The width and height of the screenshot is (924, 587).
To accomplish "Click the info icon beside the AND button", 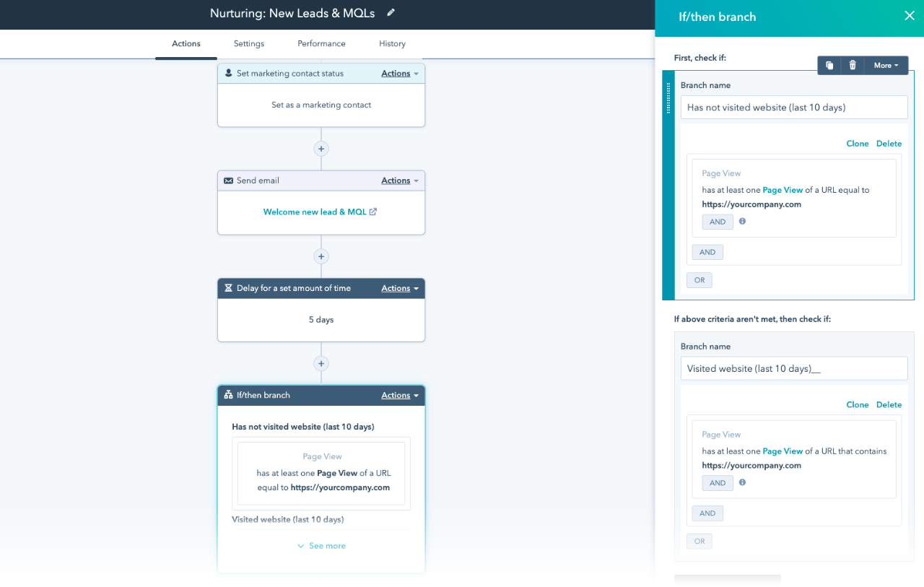I will 741,222.
